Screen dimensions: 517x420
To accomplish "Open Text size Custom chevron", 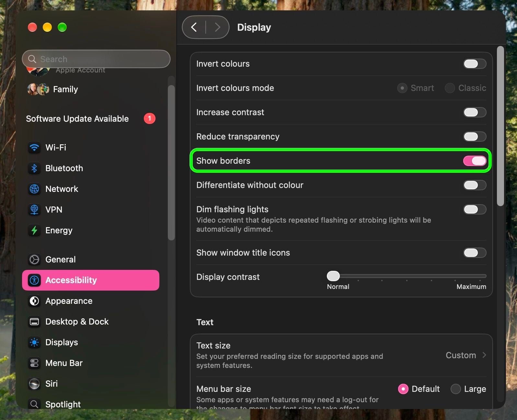I will tap(484, 355).
